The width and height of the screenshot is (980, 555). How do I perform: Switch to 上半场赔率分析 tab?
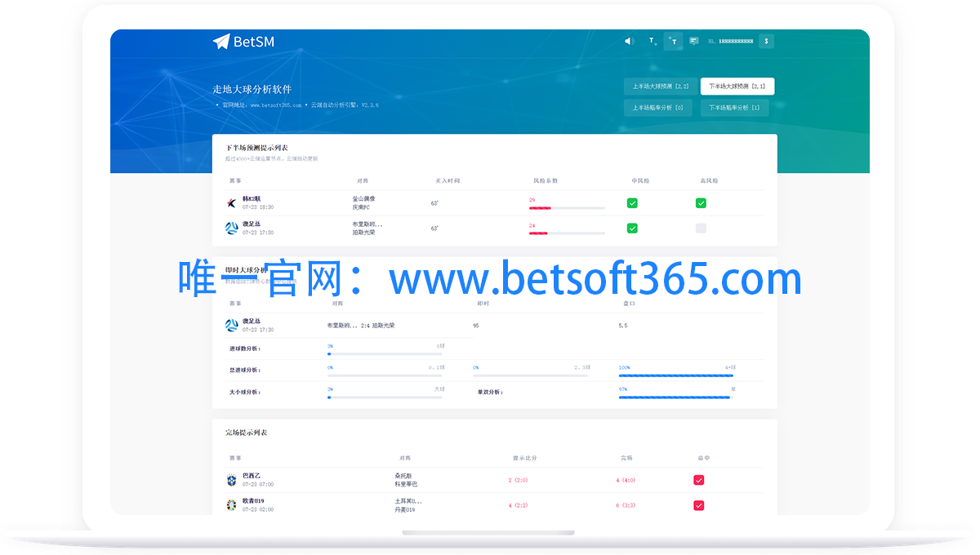coord(658,108)
